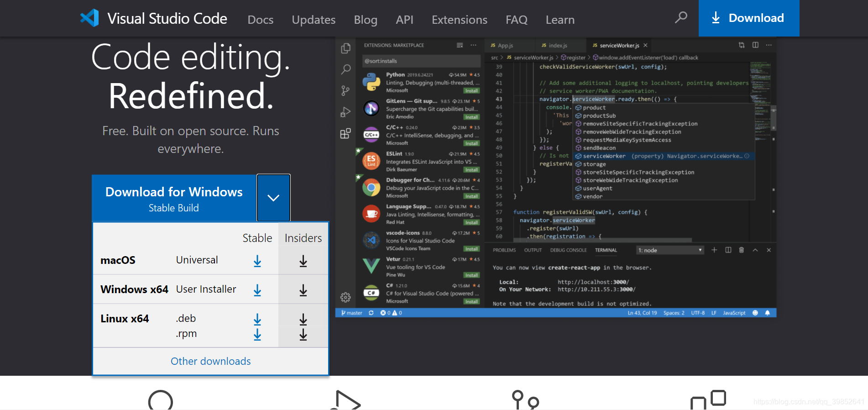Image resolution: width=868 pixels, height=410 pixels.
Task: Click 'Ln 43, Col 19' in status bar
Action: (642, 313)
